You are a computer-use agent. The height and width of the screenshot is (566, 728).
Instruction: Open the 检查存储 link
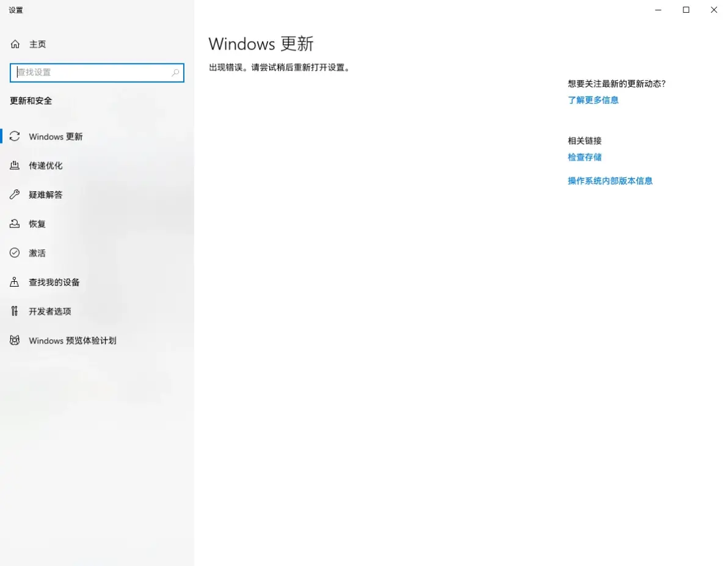point(584,157)
